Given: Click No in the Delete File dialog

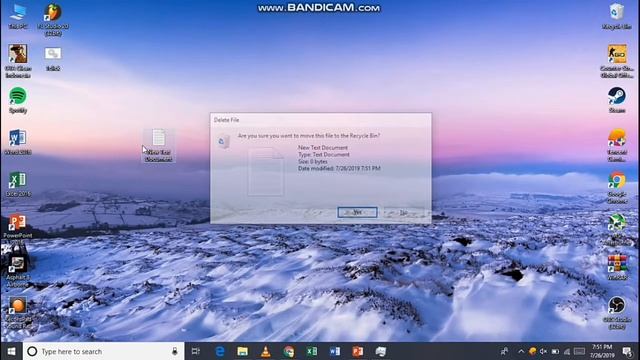Looking at the screenshot, I should pos(403,212).
